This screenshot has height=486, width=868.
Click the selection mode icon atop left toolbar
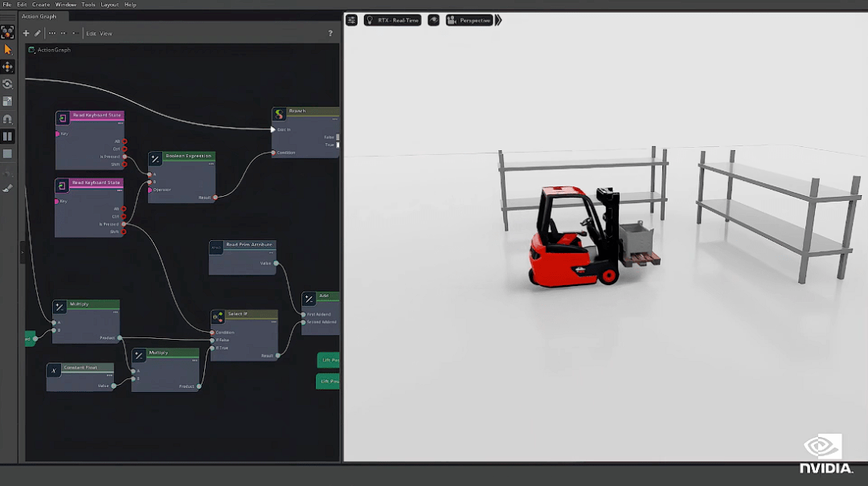[x=7, y=32]
